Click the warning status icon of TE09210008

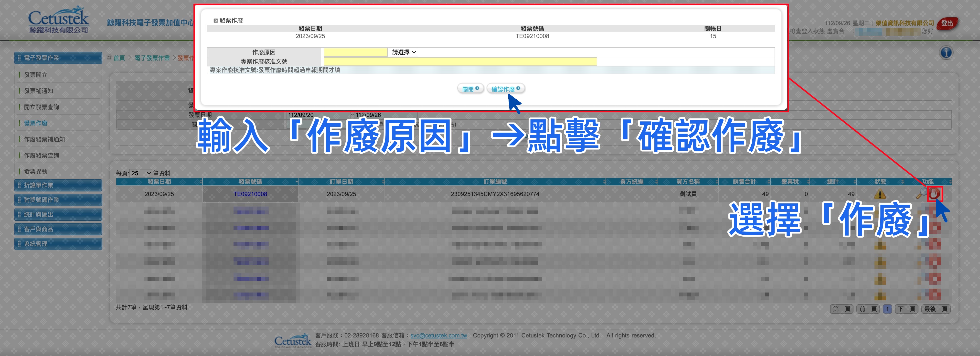pos(880,194)
